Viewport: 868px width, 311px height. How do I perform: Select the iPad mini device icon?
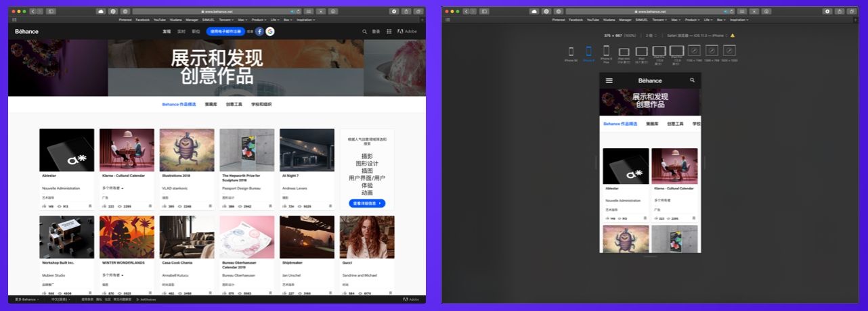click(624, 51)
